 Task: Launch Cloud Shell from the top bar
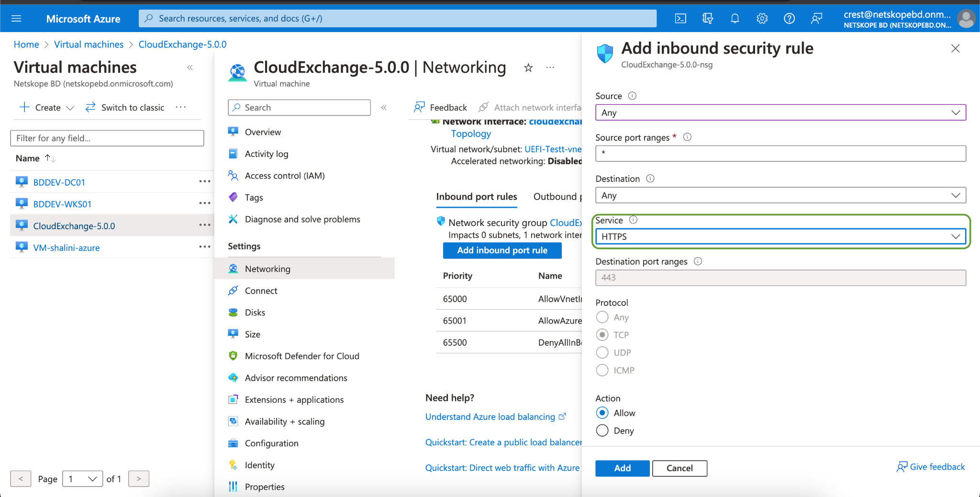pos(680,19)
